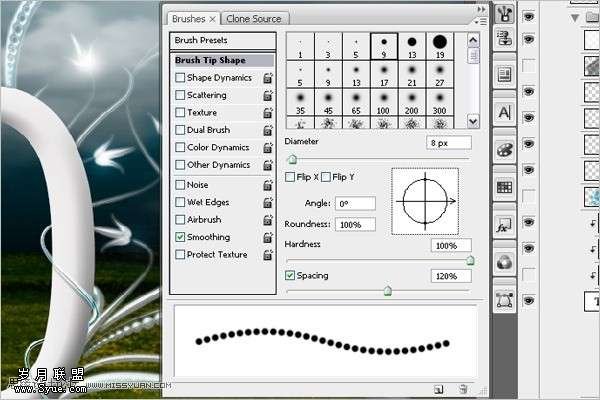Viewport: 600px width, 400px height.
Task: Click the lock icon beside Shape Dynamics
Action: click(268, 78)
